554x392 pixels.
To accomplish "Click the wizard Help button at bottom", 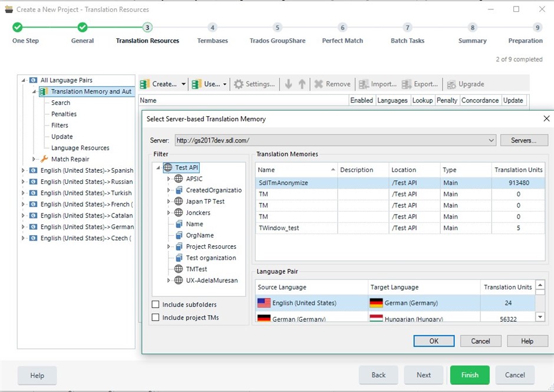I will (37, 375).
